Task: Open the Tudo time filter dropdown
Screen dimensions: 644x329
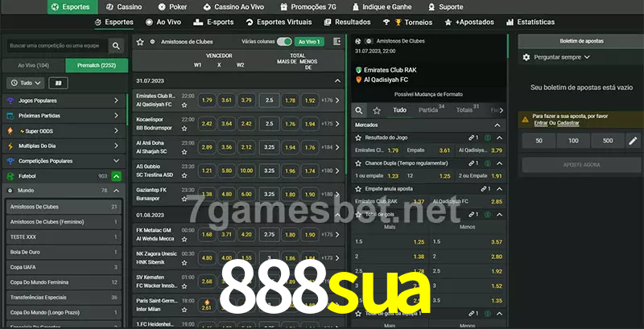Action: [24, 83]
